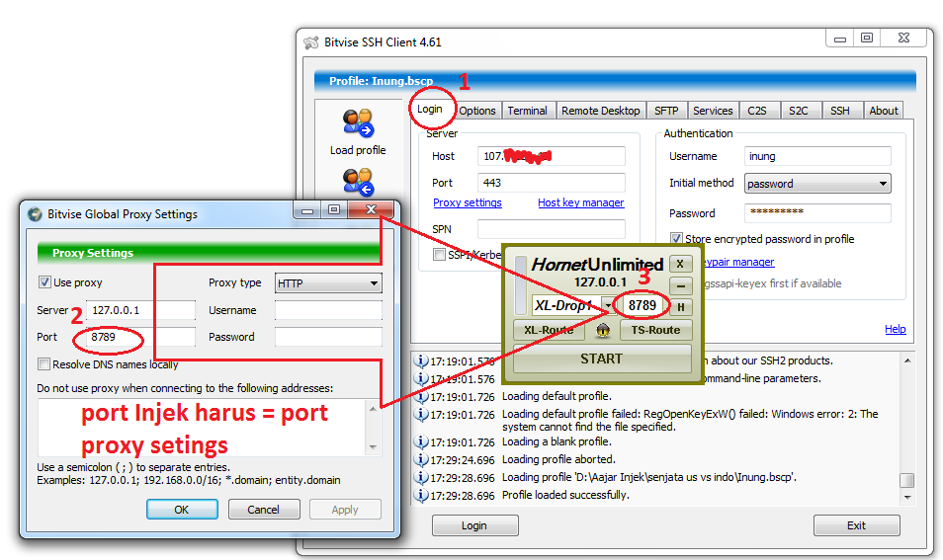Open the Services tab
The width and height of the screenshot is (943, 560).
coord(713,111)
